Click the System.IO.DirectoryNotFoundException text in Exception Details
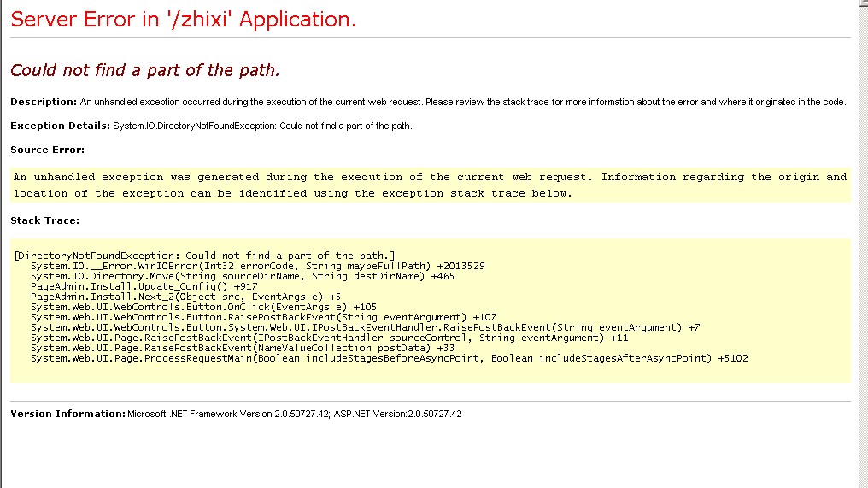868x488 pixels. pos(262,126)
